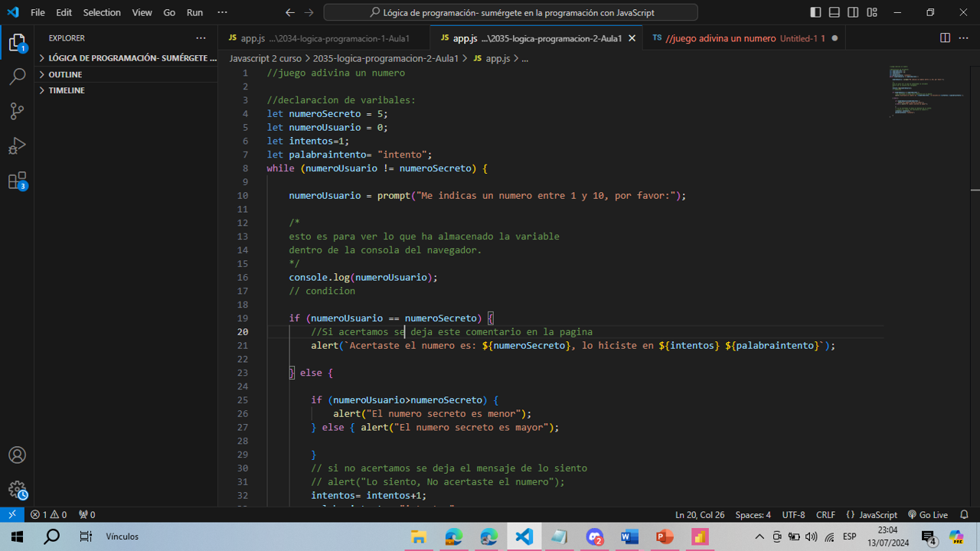The image size is (980, 551).
Task: Open Run and Debug view
Action: [17, 146]
